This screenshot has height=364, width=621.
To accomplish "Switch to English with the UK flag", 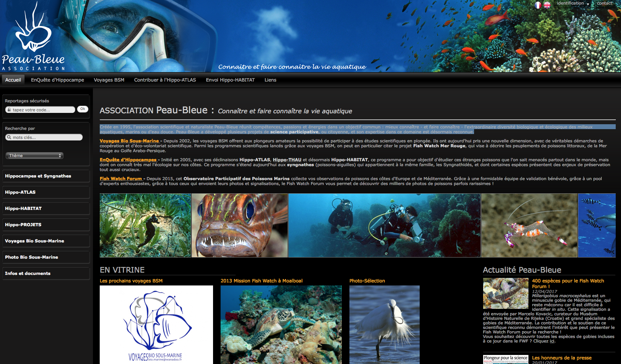I will tap(547, 5).
